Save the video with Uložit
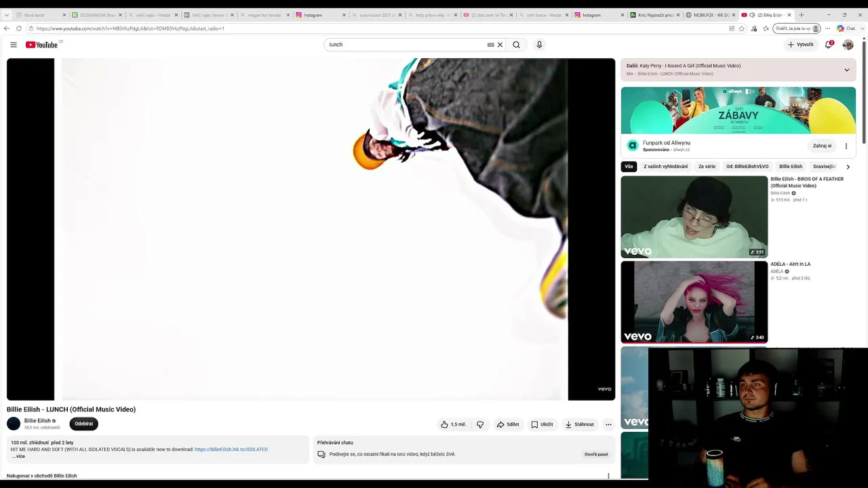The image size is (868, 488). click(542, 424)
